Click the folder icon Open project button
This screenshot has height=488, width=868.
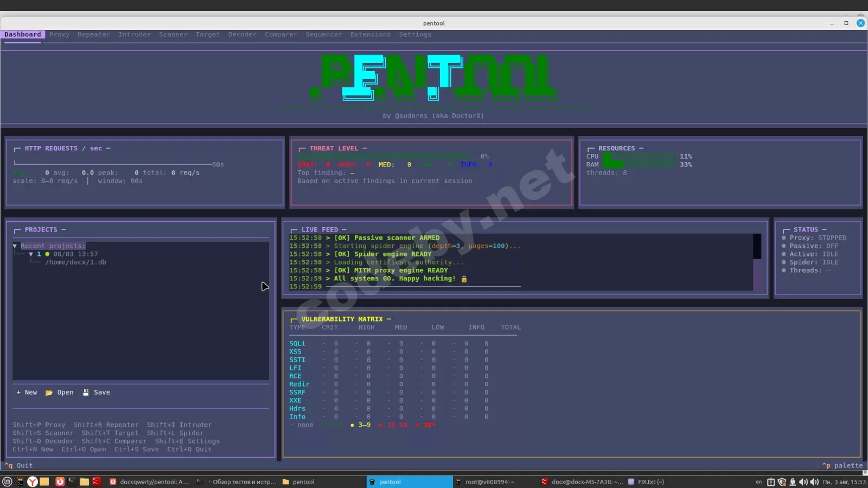point(59,393)
